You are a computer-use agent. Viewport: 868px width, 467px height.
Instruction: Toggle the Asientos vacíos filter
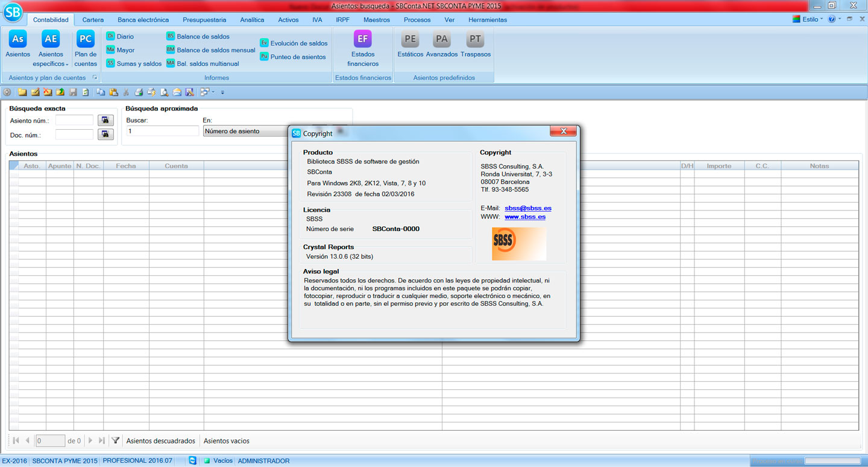point(227,441)
